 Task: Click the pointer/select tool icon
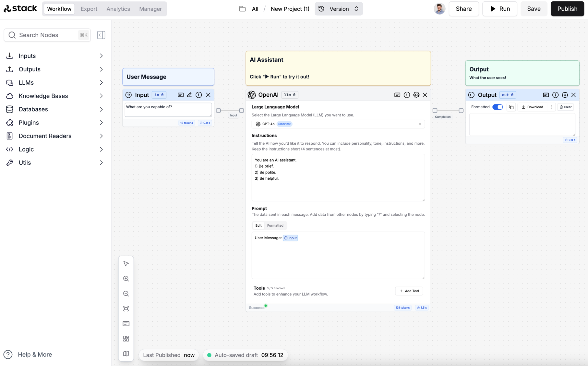(x=126, y=263)
